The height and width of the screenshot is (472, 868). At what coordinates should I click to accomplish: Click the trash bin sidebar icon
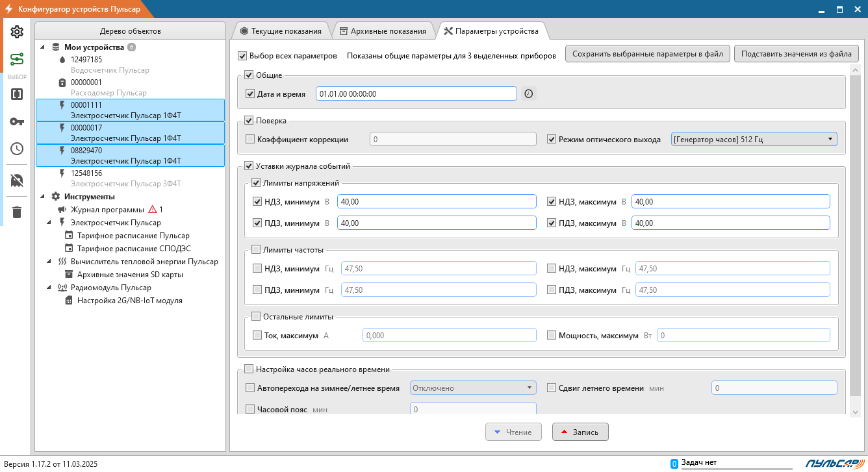17,212
